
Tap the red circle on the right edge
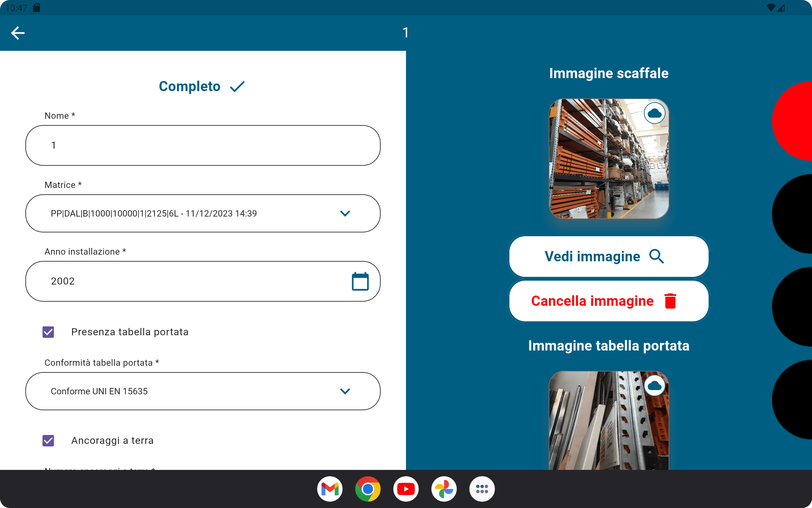[793, 121]
